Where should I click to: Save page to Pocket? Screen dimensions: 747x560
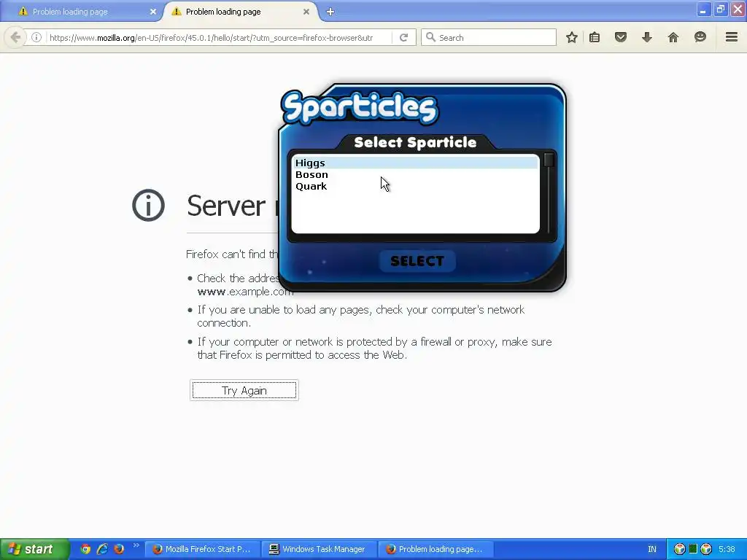coord(620,37)
